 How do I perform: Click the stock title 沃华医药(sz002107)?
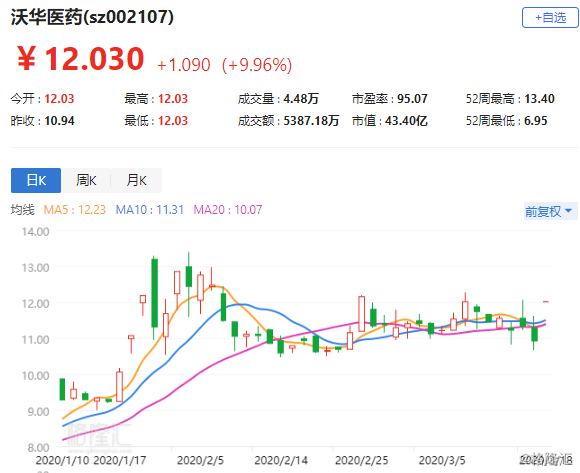pos(92,17)
